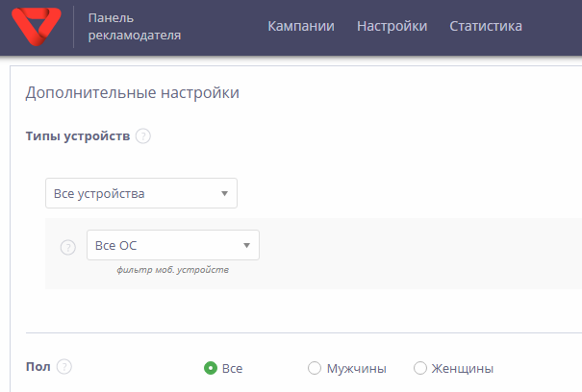Click the red triangular logo icon

(x=37, y=27)
